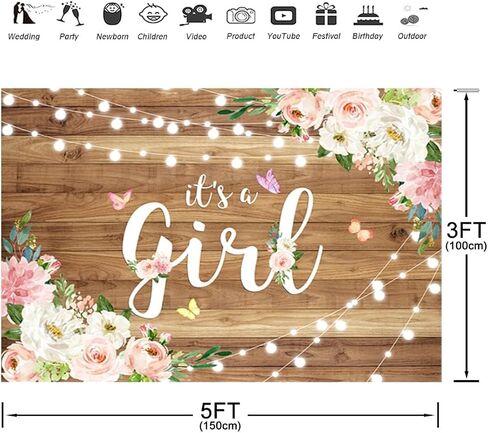Select the Product photo camera icon
488x433 pixels.
241,16
